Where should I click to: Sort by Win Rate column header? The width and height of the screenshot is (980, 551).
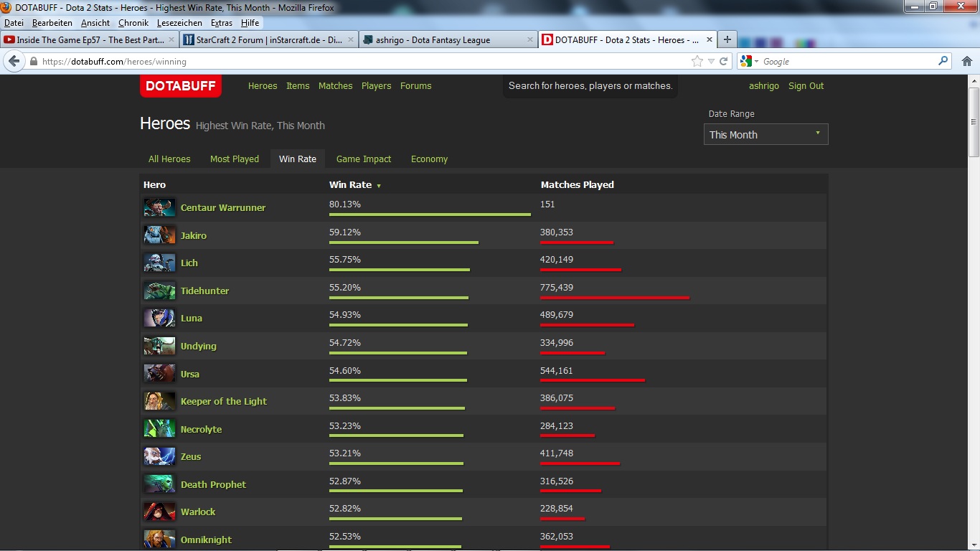tap(351, 185)
